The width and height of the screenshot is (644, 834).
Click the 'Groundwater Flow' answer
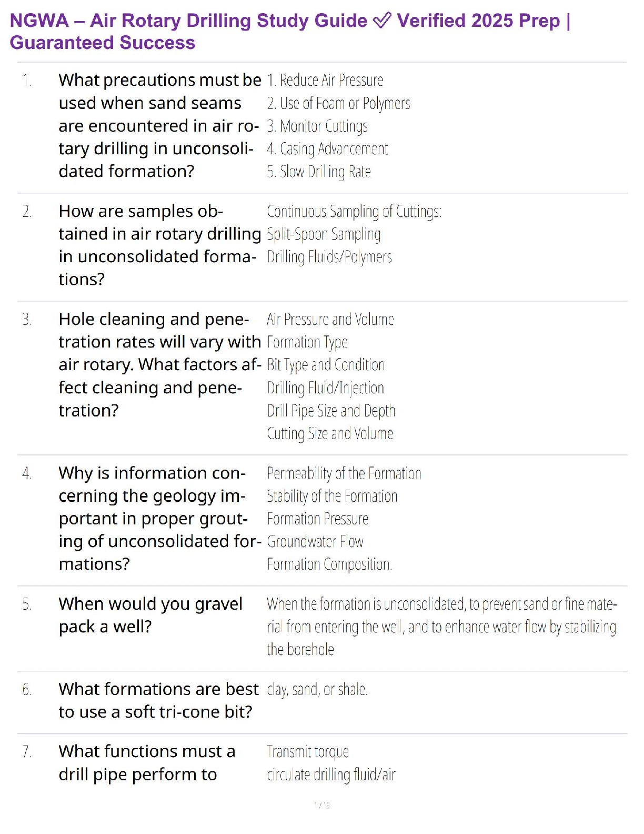pyautogui.click(x=315, y=541)
